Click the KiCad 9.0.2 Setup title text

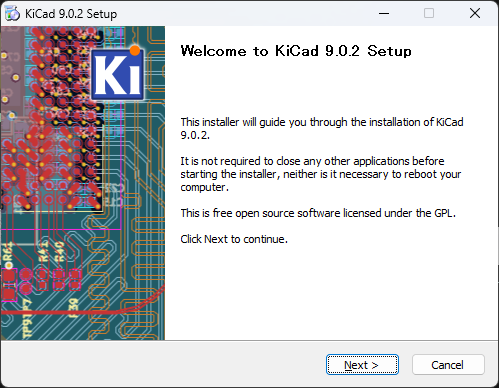coord(71,14)
